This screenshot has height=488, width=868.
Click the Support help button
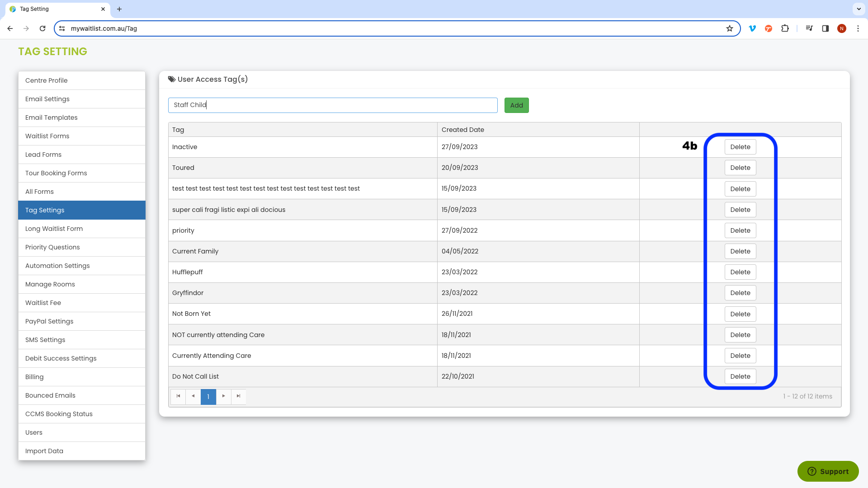click(x=828, y=471)
